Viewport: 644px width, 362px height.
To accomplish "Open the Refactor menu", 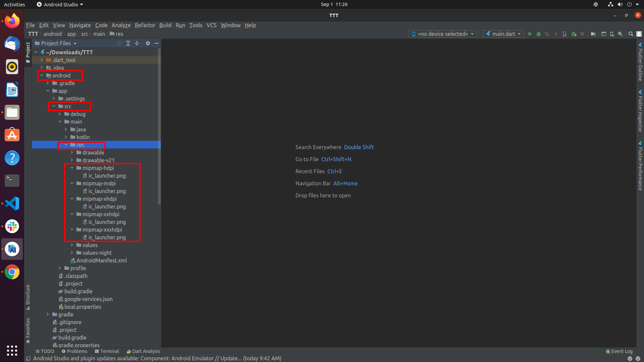I will pyautogui.click(x=145, y=25).
